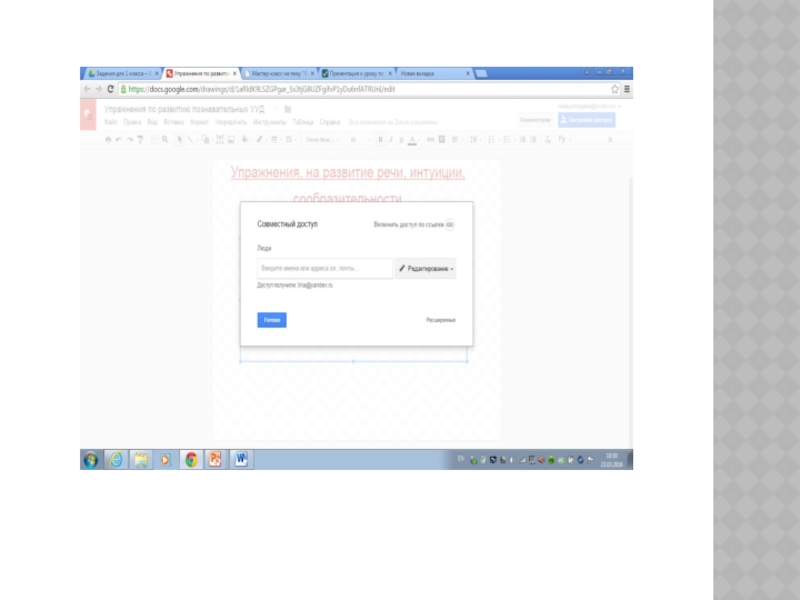Viewport: 800px width, 600px height.
Task: Open the Расширенные sharing settings link
Action: click(440, 320)
